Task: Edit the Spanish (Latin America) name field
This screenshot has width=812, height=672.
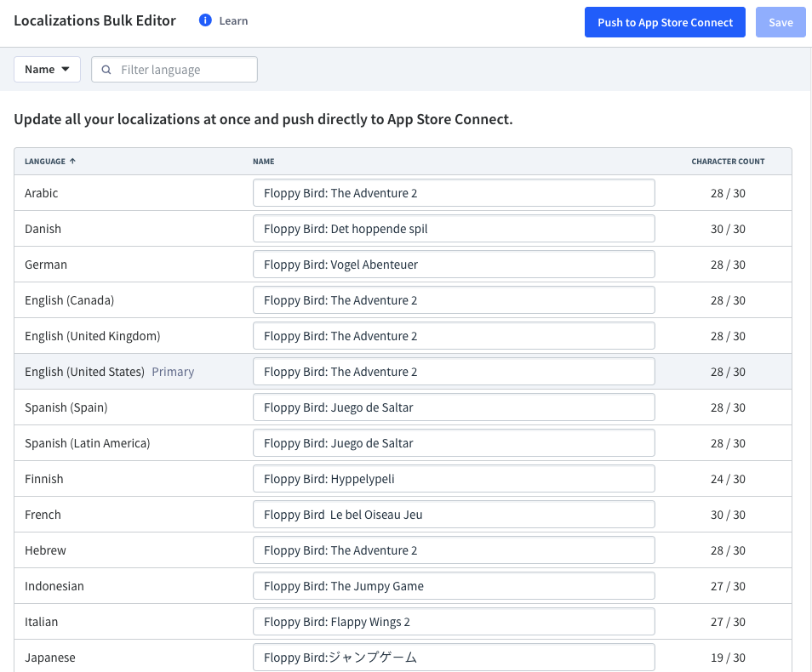Action: coord(454,443)
